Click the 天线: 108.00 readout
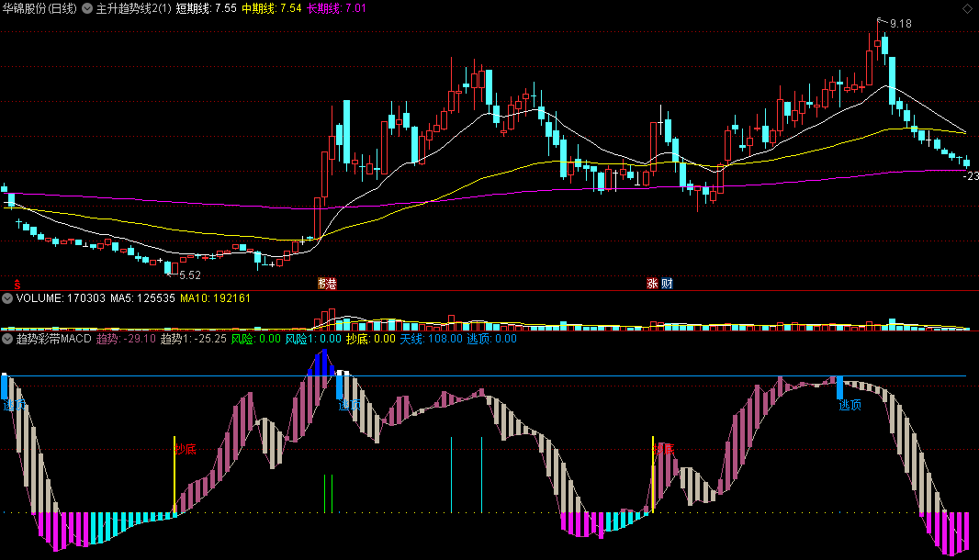The width and height of the screenshot is (979, 560). [x=432, y=339]
